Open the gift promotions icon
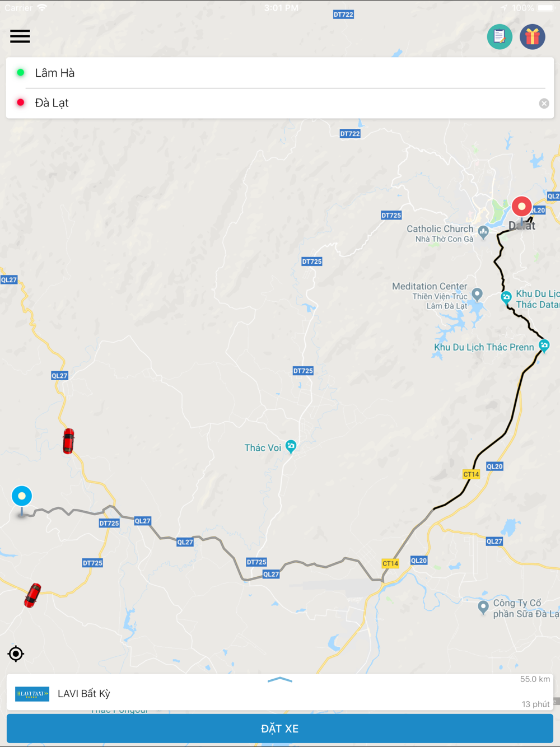Screen dimensions: 560x747 (533, 37)
